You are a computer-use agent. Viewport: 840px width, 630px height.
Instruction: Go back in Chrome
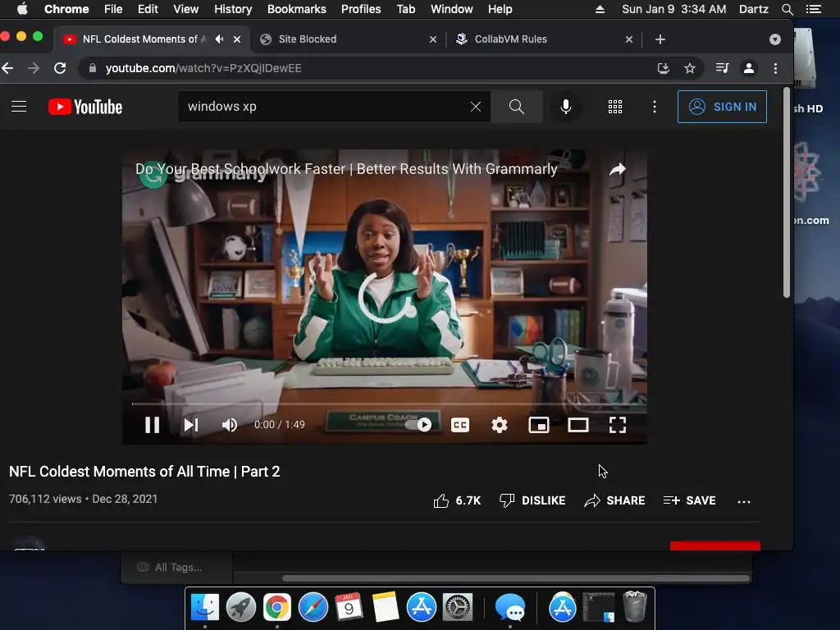tap(7, 68)
